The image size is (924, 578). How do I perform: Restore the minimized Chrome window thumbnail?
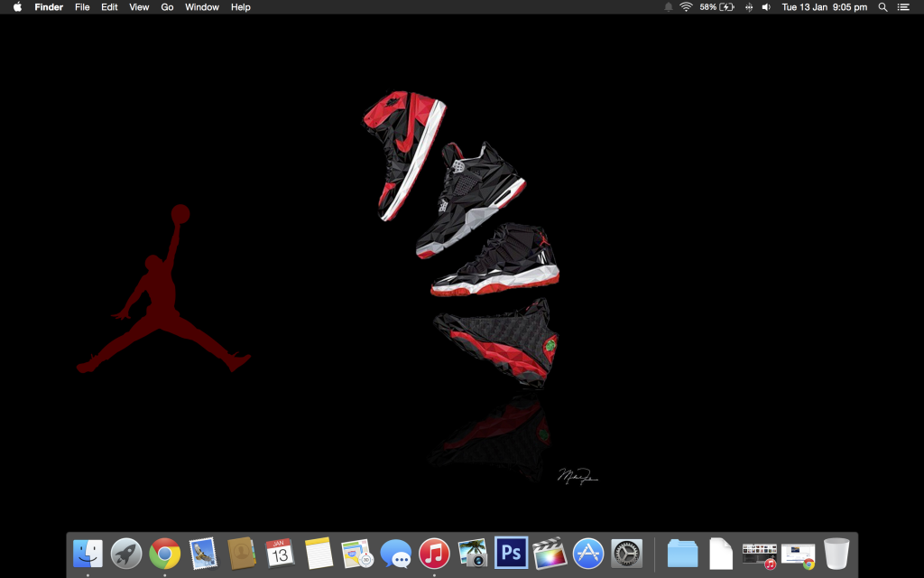tap(799, 556)
